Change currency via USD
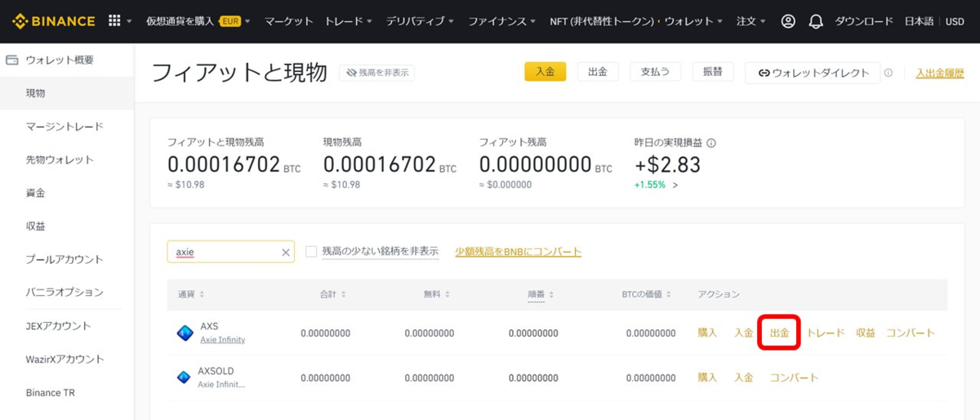The width and height of the screenshot is (980, 420). tap(955, 21)
